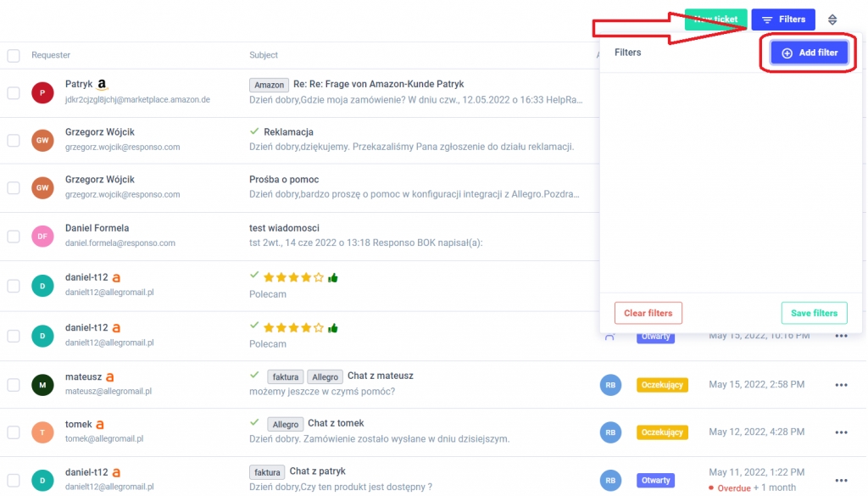Tick the mateusz ticket checkbox

point(14,384)
